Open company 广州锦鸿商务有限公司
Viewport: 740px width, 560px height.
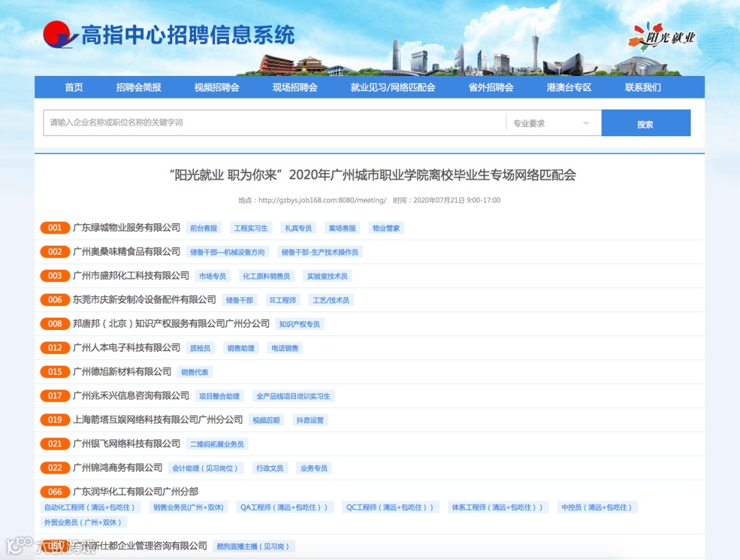coord(118,468)
